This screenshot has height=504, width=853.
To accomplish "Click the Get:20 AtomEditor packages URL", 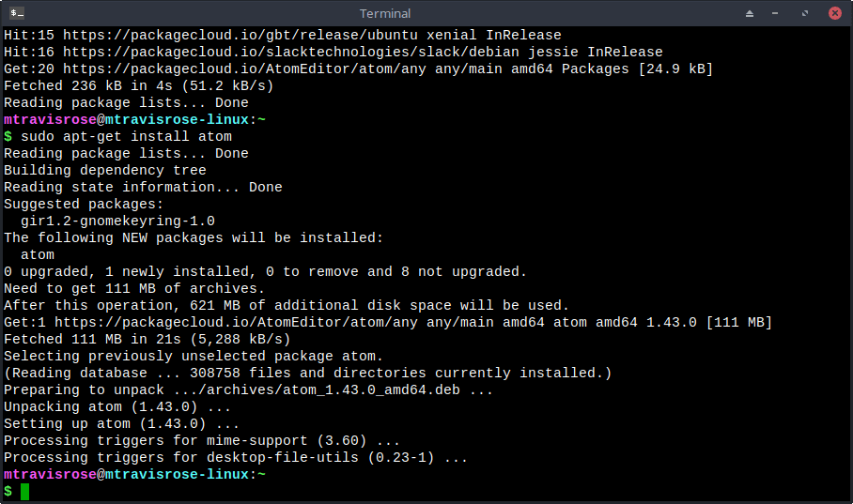I will pyautogui.click(x=245, y=69).
